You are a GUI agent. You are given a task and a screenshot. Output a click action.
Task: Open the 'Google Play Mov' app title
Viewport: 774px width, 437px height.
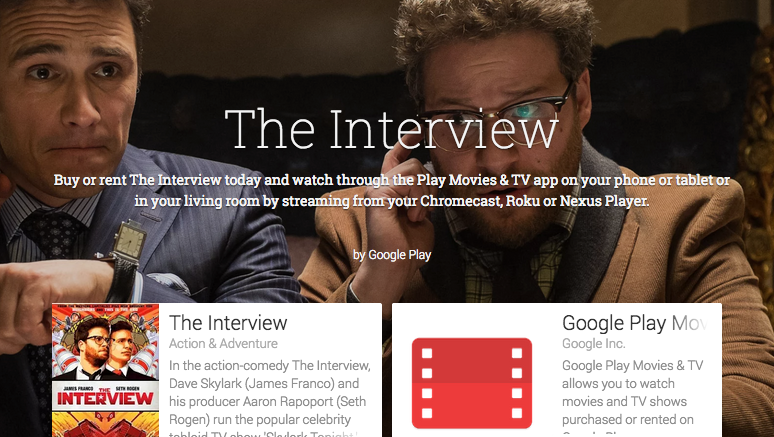tap(635, 323)
